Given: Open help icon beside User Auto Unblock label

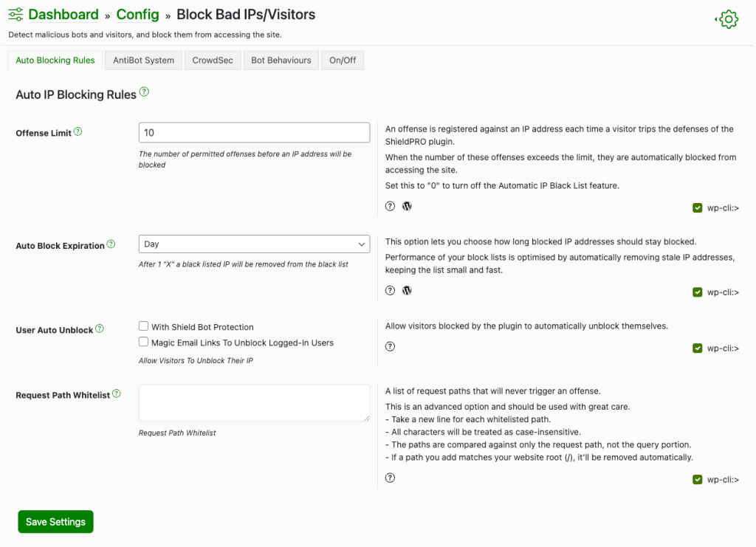Looking at the screenshot, I should click(x=100, y=328).
